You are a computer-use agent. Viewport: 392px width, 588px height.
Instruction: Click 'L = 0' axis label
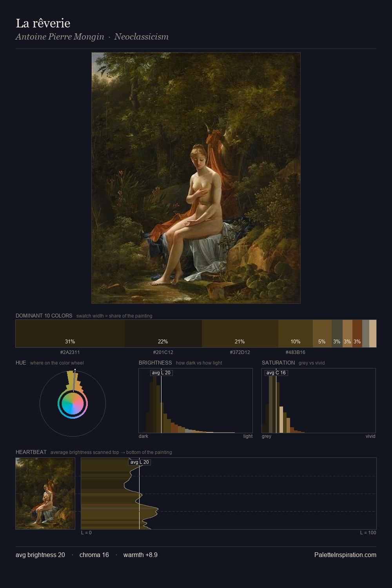[86, 533]
